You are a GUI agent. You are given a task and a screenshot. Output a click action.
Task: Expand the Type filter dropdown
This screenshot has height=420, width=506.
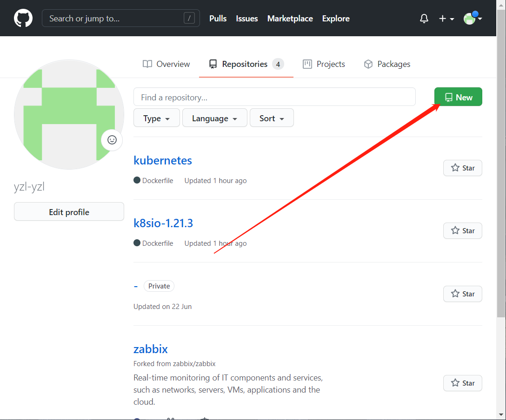coord(157,118)
